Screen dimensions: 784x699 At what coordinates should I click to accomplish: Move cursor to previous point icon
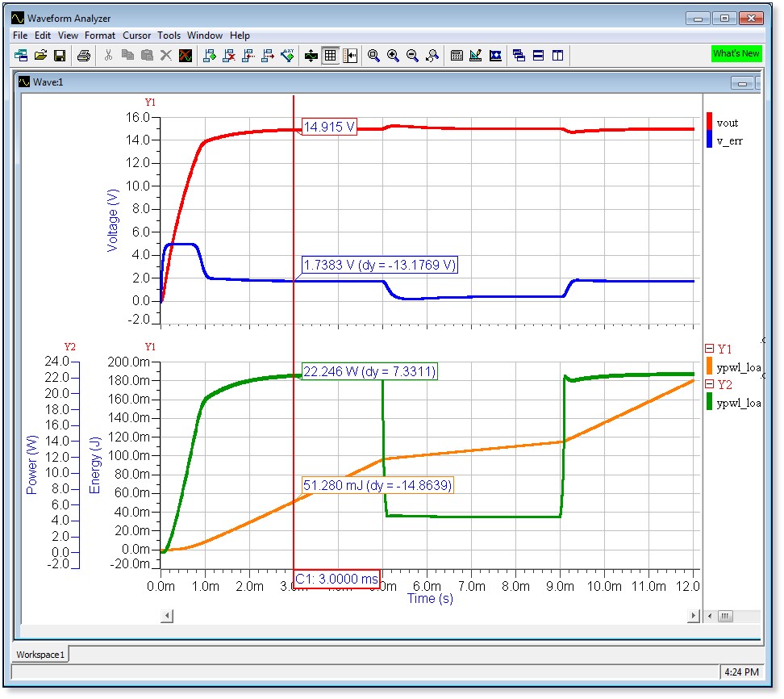[248, 56]
